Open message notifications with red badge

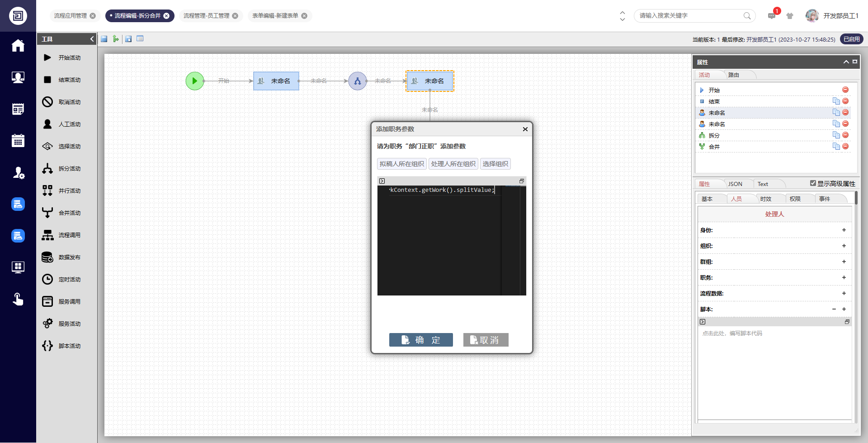click(773, 15)
